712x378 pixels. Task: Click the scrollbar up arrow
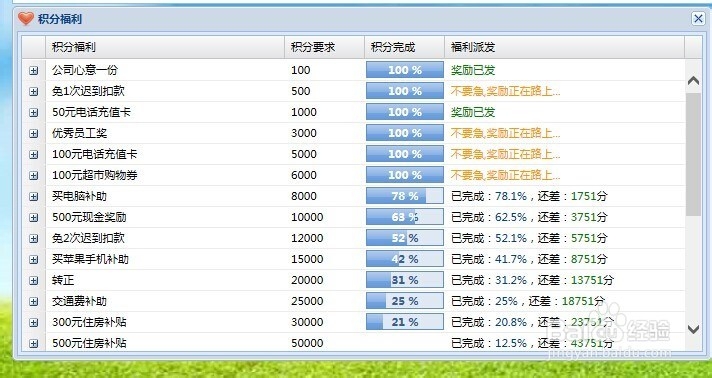[x=693, y=81]
